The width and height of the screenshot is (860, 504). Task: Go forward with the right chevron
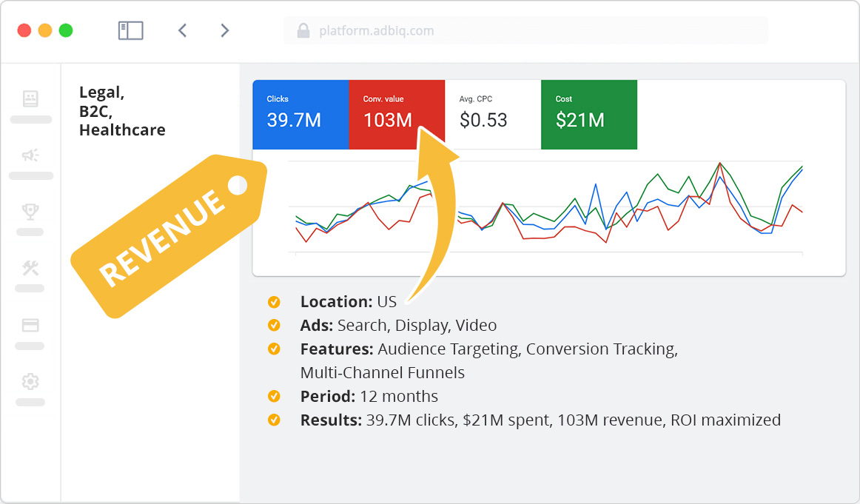pos(225,30)
